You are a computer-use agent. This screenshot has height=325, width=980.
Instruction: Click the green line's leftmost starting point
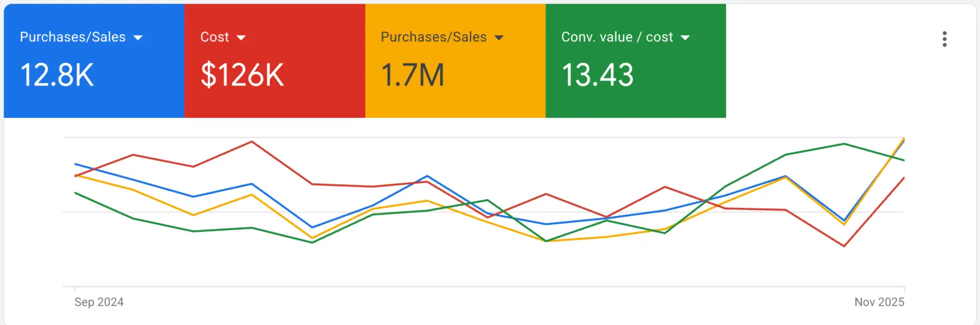pos(75,193)
